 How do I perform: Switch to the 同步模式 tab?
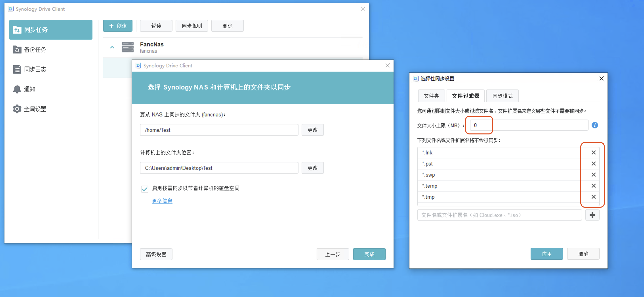503,96
